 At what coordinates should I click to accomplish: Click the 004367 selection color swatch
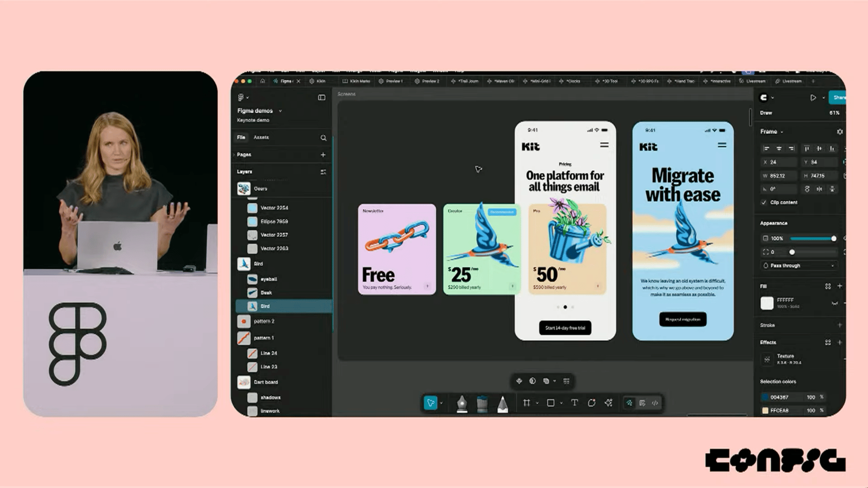765,397
